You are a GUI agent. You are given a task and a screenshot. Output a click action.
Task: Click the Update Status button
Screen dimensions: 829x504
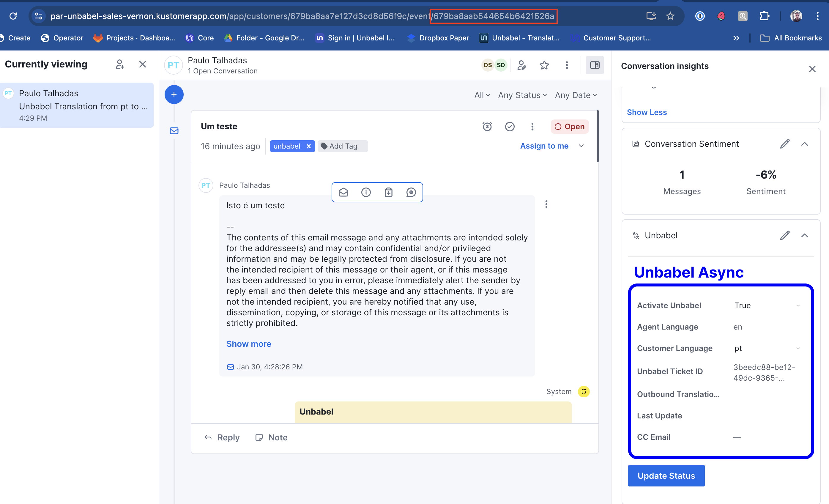(666, 476)
